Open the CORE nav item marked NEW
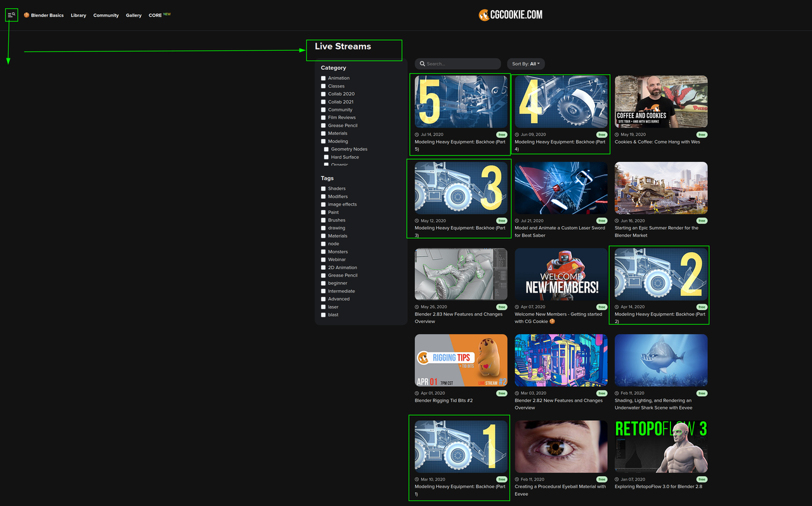The width and height of the screenshot is (812, 506). point(159,15)
